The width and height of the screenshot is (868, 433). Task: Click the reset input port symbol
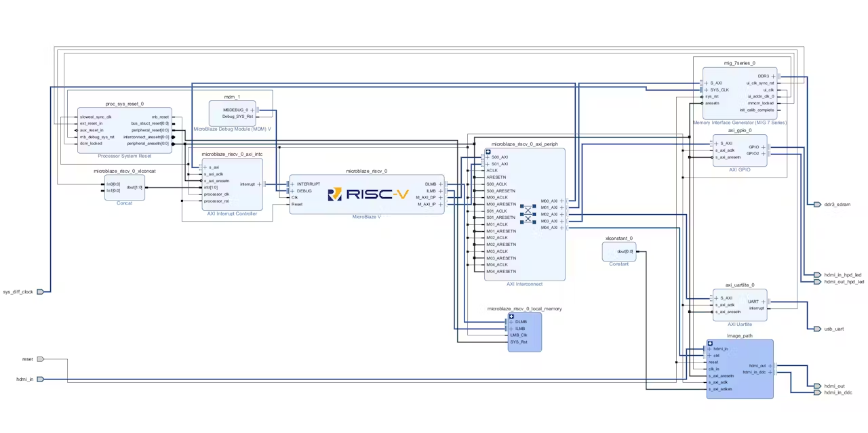(40, 359)
